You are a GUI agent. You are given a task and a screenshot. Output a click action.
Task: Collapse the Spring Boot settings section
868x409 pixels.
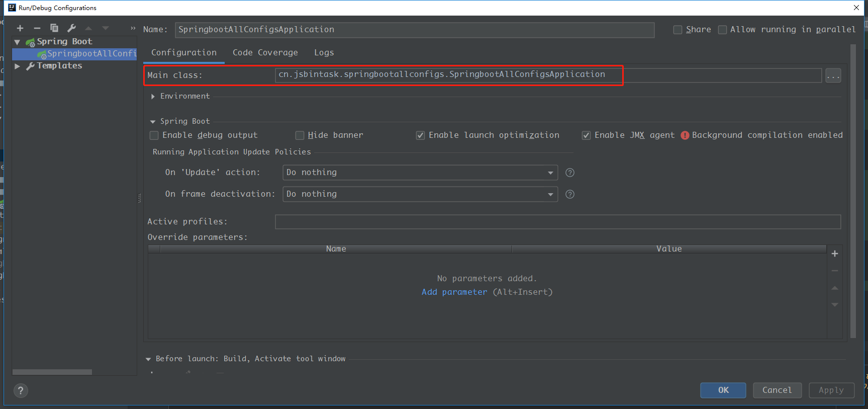pos(153,121)
